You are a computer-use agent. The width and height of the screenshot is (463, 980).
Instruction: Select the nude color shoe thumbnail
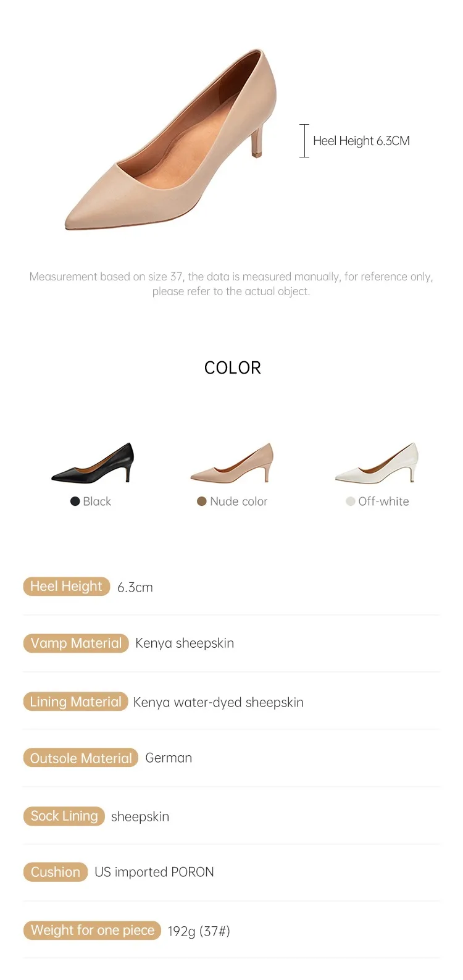click(232, 463)
